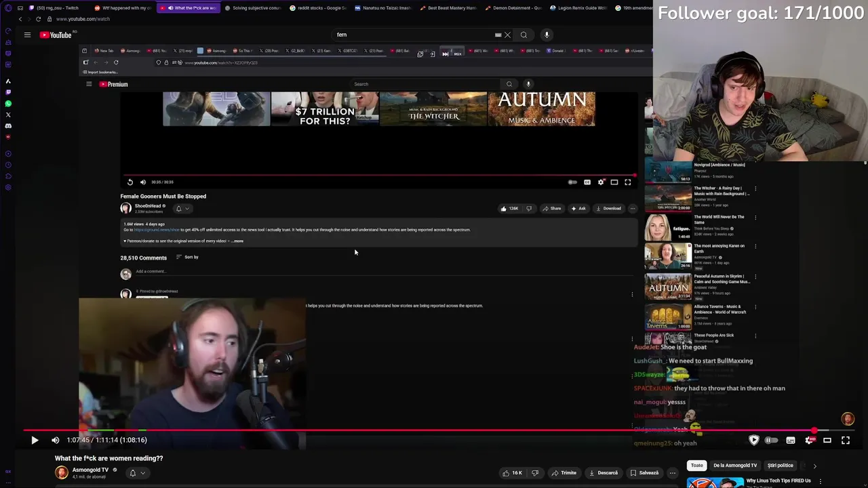Image resolution: width=868 pixels, height=488 pixels.
Task: Run search with magnifier button
Action: [524, 35]
